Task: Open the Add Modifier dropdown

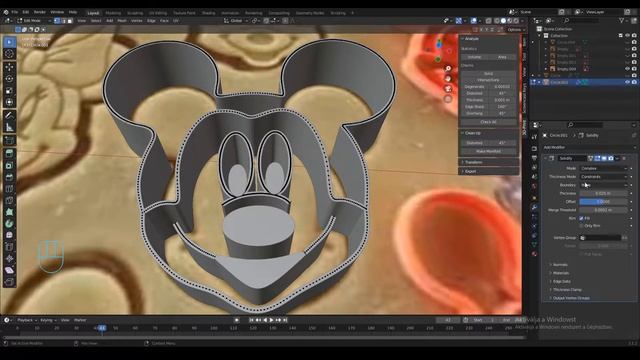Action: (589, 147)
